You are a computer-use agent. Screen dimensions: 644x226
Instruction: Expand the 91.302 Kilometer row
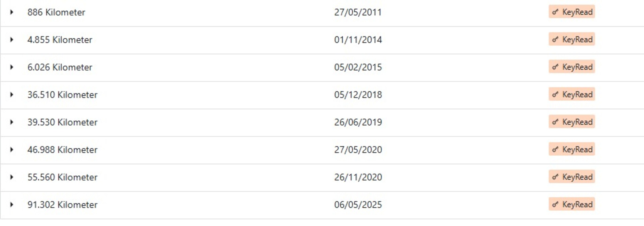coord(12,205)
